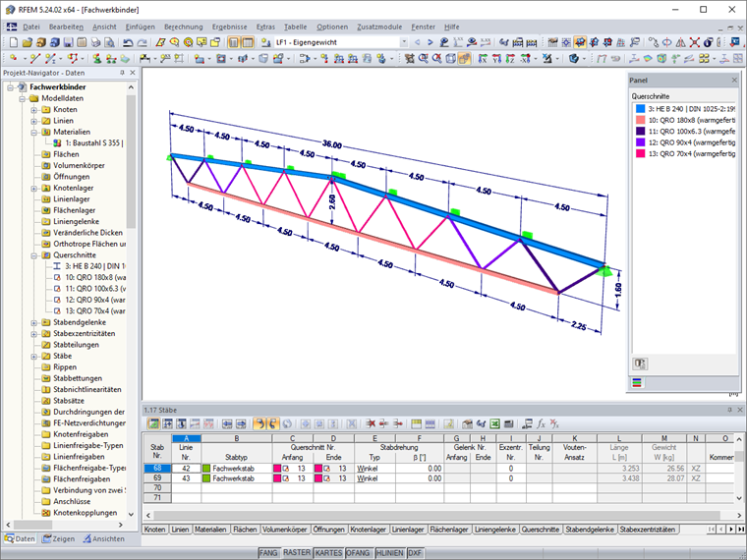Toggle the navigator display button
Screen dimensions: 747x560
234,42
